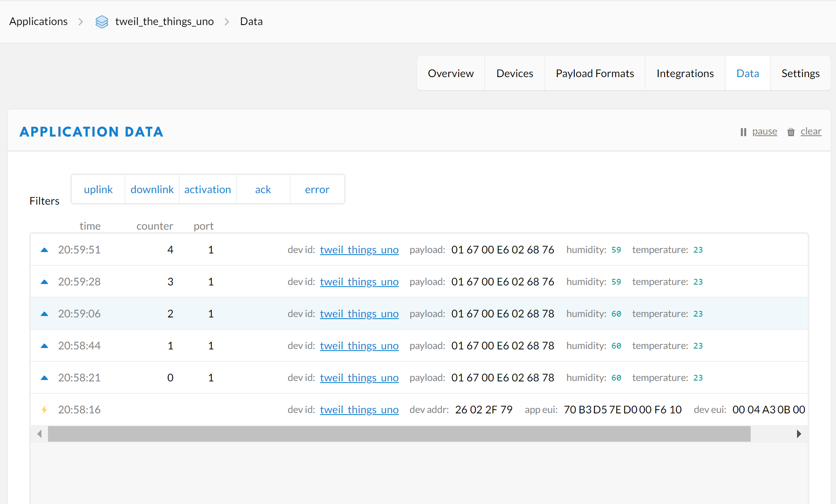Click uplink arrow icon for 20:59:51 row
Viewport: 836px width, 504px height.
point(45,250)
